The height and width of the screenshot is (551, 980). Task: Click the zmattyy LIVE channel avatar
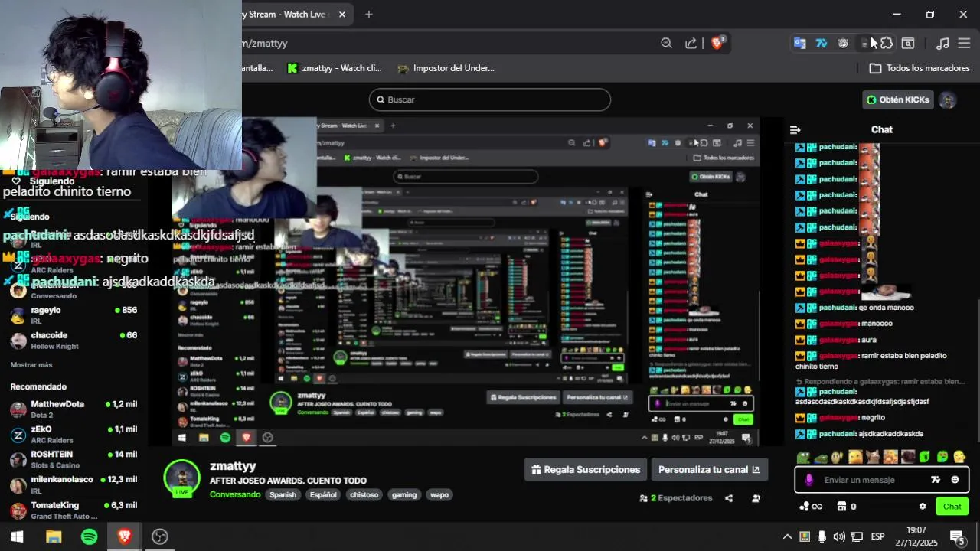coord(182,478)
